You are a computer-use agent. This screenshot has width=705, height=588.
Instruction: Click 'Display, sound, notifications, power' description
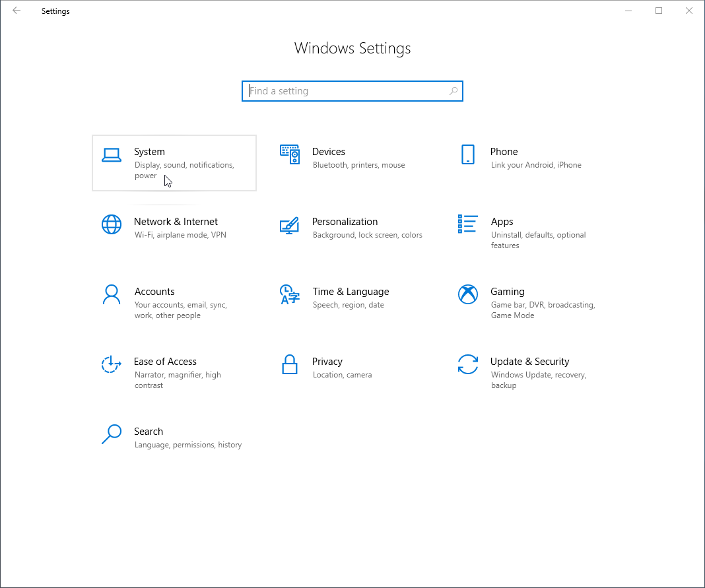click(x=184, y=170)
